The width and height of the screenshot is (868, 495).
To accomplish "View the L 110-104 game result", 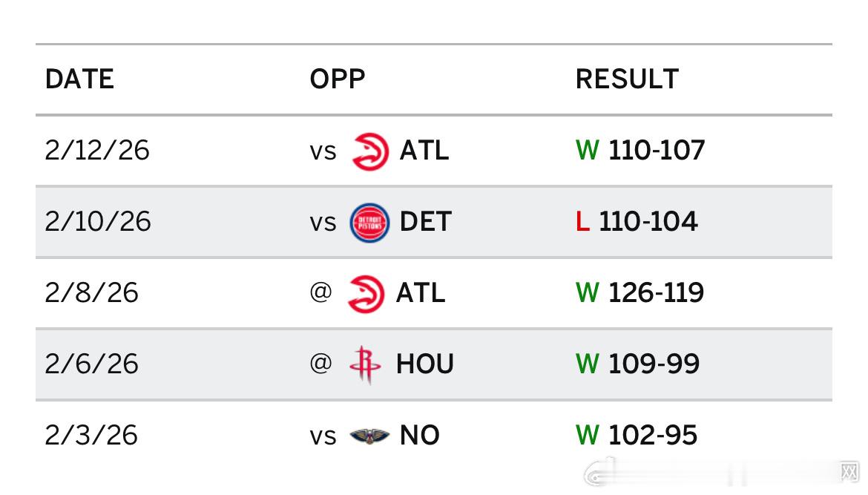I will point(637,222).
